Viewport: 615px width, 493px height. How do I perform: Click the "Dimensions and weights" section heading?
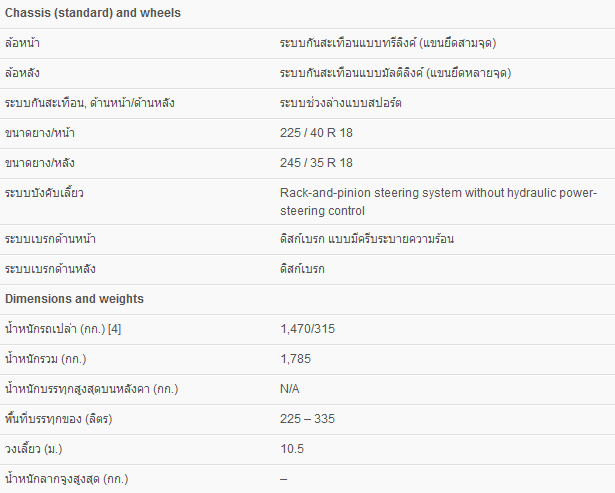click(74, 298)
